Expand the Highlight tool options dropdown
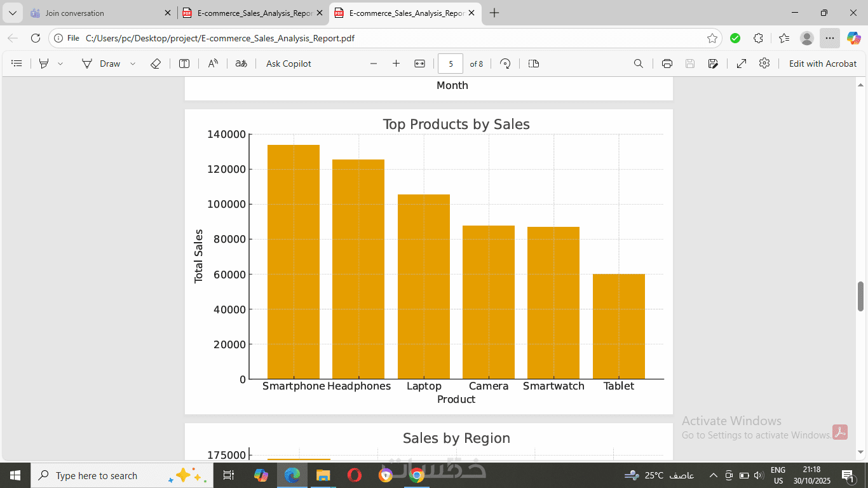The image size is (868, 488). pyautogui.click(x=60, y=64)
